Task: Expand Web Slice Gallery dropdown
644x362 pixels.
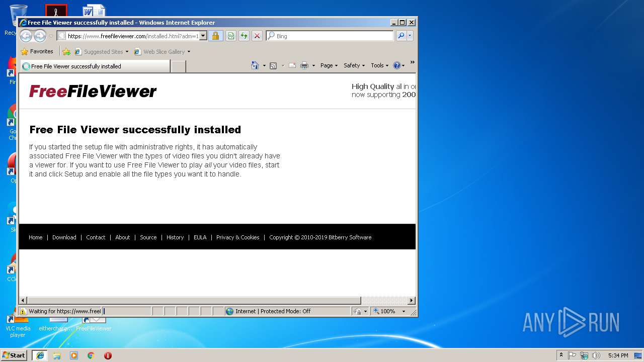Action: click(189, 51)
